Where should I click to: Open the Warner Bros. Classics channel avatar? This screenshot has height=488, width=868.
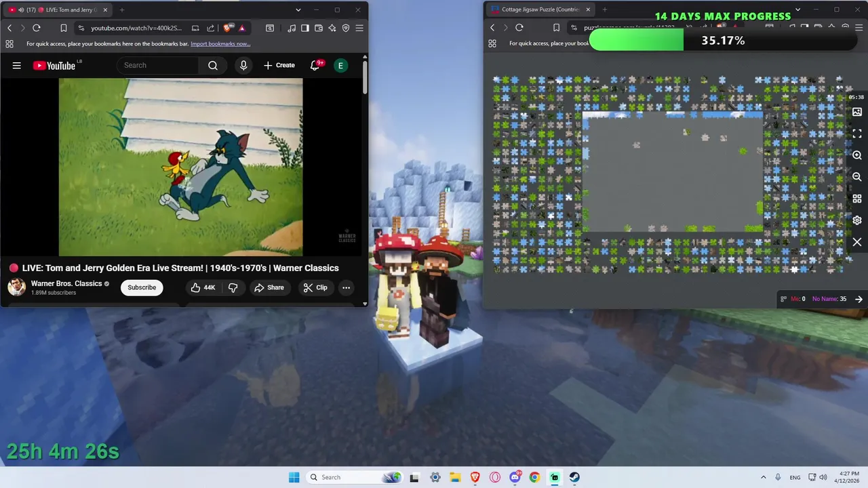tap(17, 287)
